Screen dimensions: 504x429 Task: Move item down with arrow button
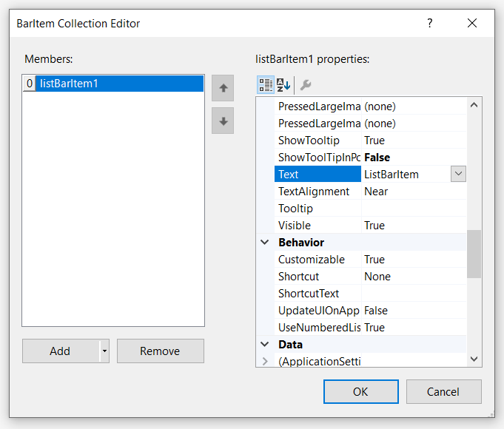223,121
